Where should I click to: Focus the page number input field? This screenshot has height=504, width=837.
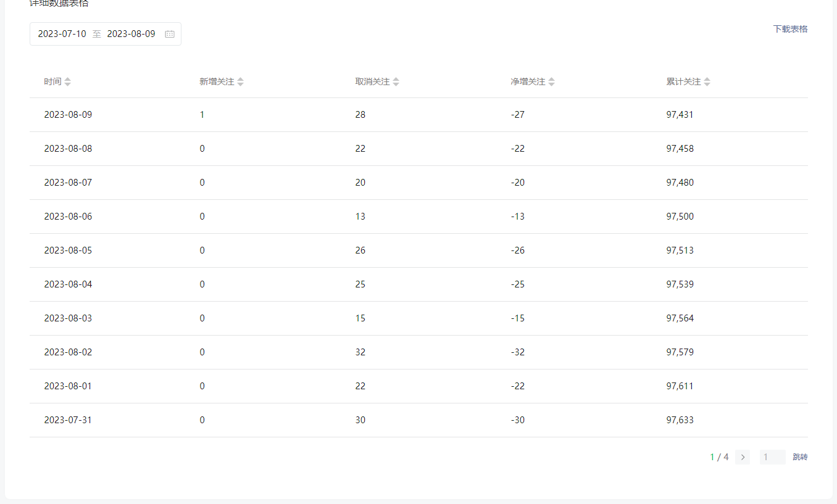tap(772, 457)
